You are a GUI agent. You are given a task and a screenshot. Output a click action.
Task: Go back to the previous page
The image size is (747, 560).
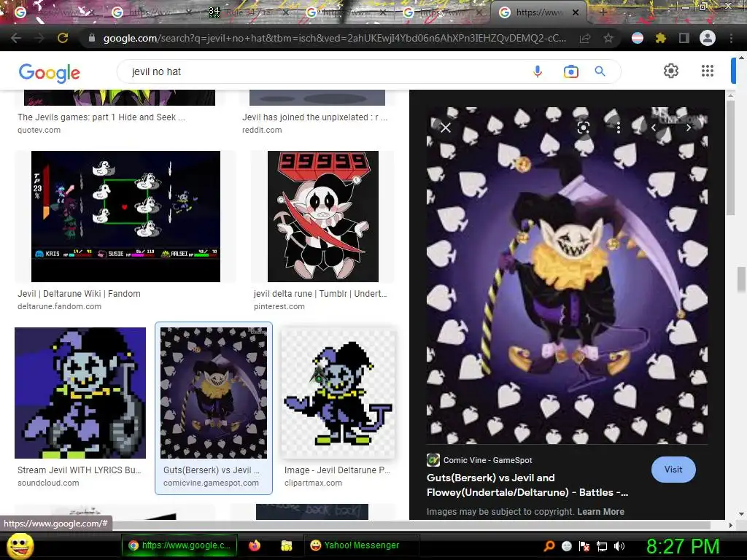coord(16,38)
